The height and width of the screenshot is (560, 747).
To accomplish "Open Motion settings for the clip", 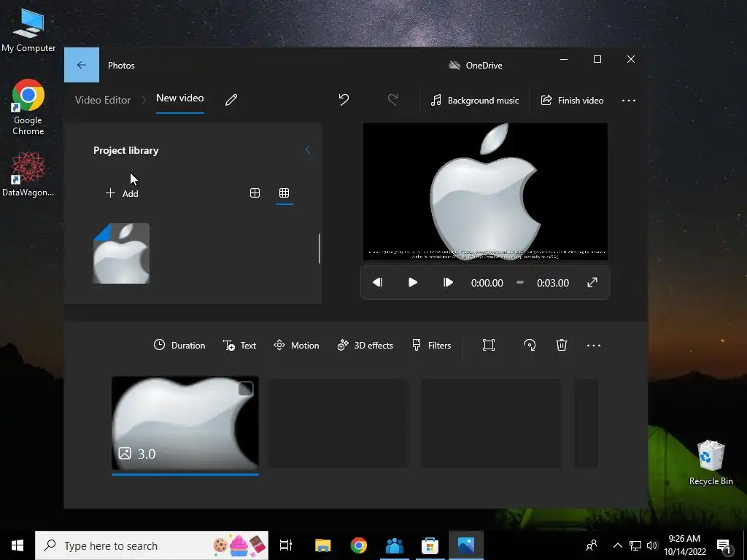I will point(296,345).
